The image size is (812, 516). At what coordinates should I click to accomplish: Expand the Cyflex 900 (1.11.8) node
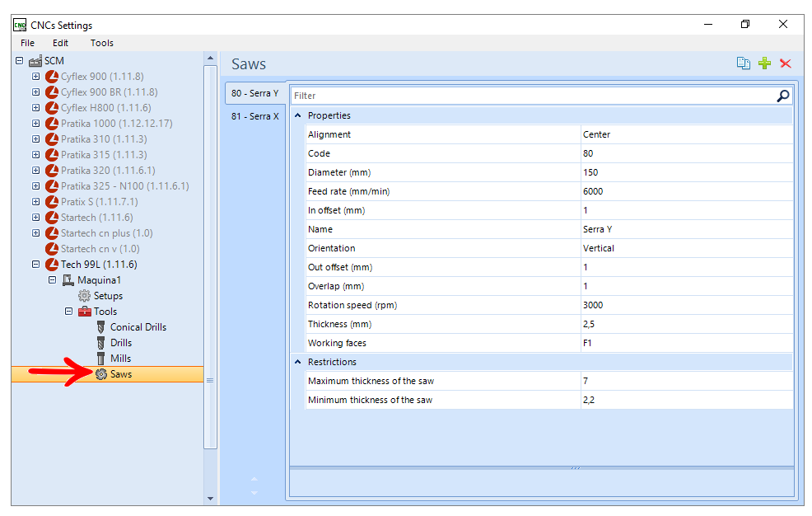(35, 76)
